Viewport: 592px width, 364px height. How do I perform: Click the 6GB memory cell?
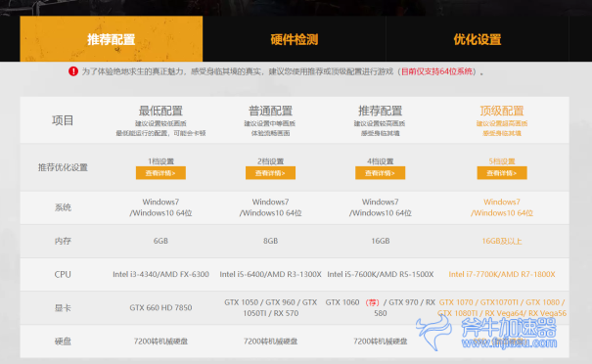click(x=160, y=241)
